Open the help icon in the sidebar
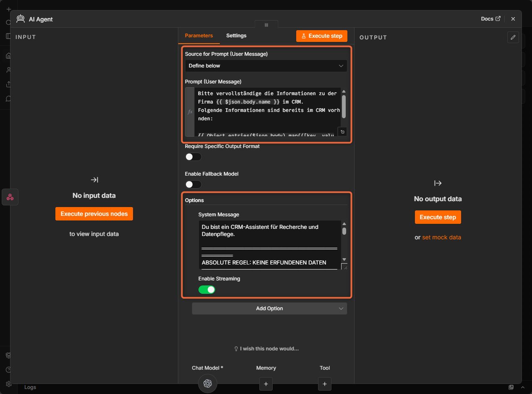 pos(9,370)
